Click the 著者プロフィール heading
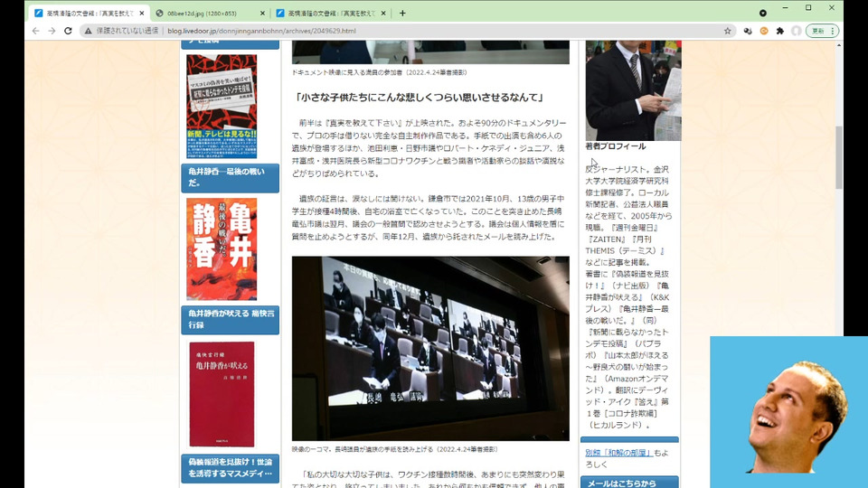 tap(616, 146)
